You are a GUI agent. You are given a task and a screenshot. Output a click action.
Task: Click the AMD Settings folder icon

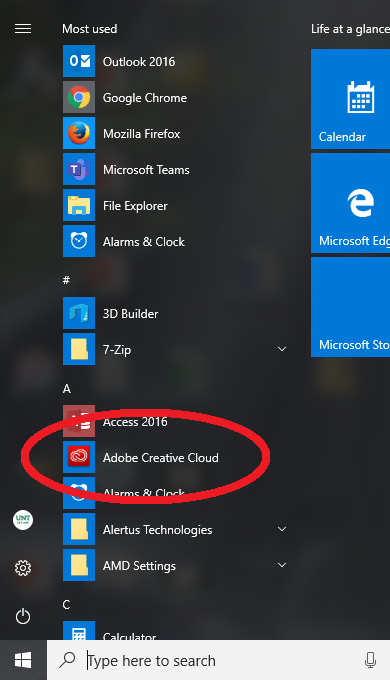(x=79, y=565)
